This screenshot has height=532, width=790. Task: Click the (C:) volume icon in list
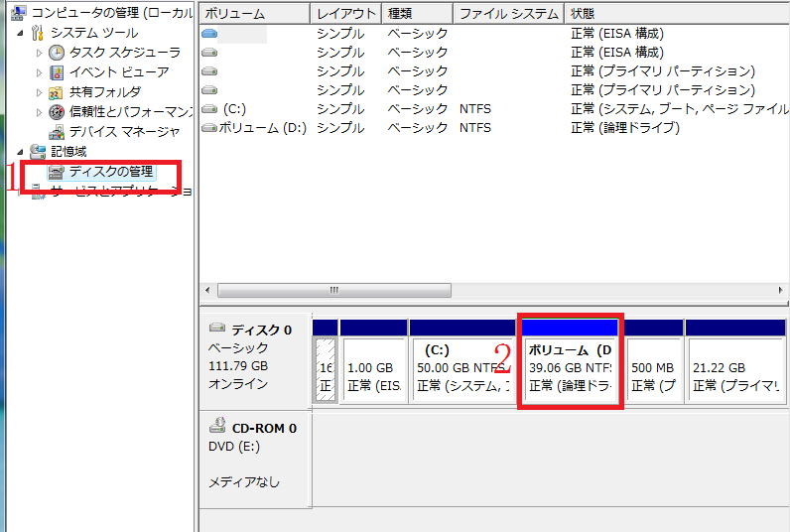208,109
